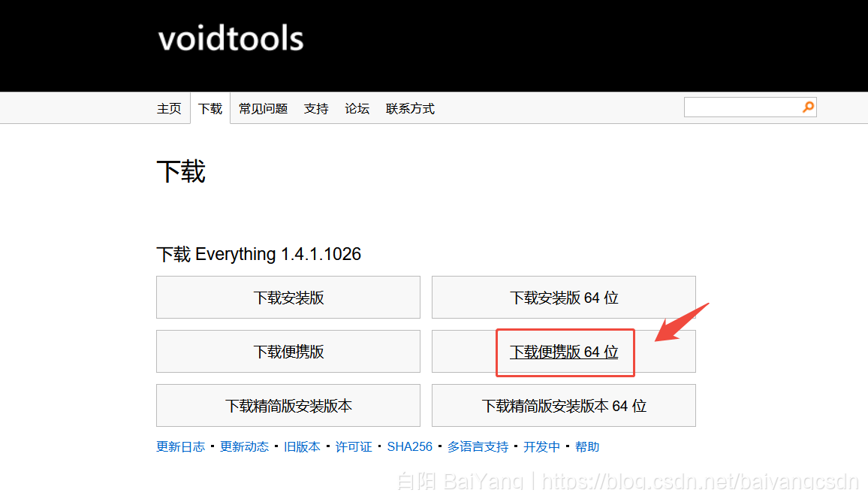Visit the 论坛 navigation link
This screenshot has height=499, width=868.
pos(357,108)
